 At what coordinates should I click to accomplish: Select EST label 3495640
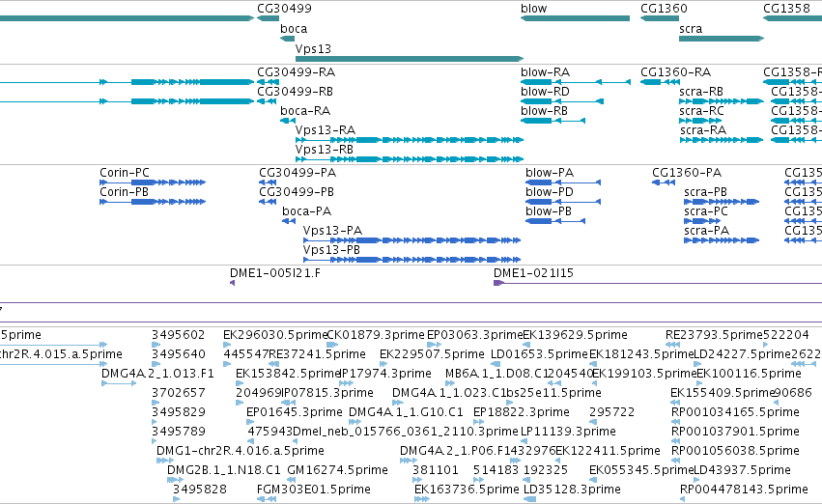(179, 354)
